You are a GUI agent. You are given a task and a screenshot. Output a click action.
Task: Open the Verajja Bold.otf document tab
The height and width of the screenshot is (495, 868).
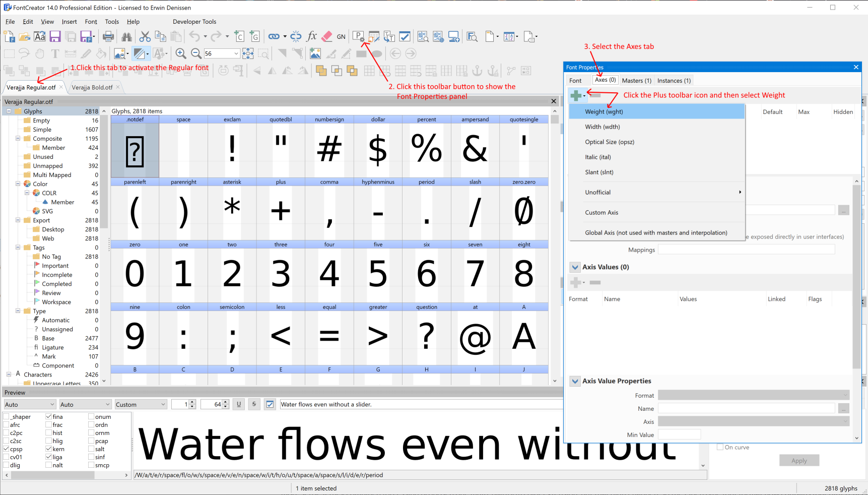(92, 87)
